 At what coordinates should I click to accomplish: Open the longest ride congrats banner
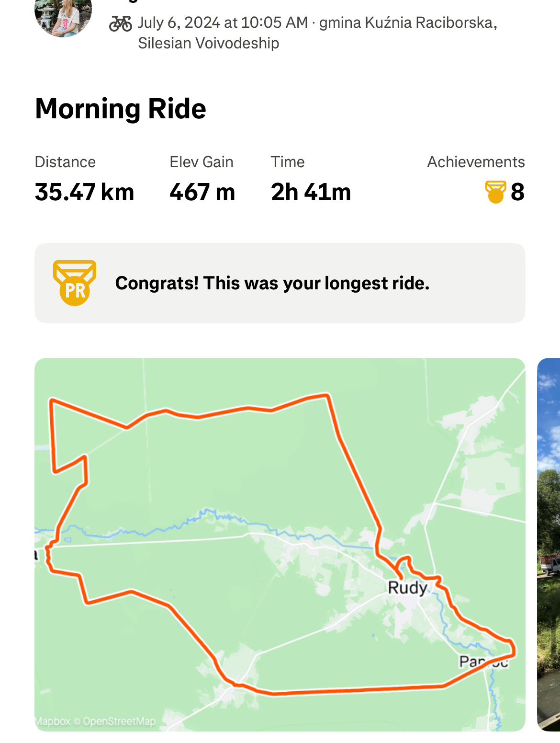tap(280, 283)
